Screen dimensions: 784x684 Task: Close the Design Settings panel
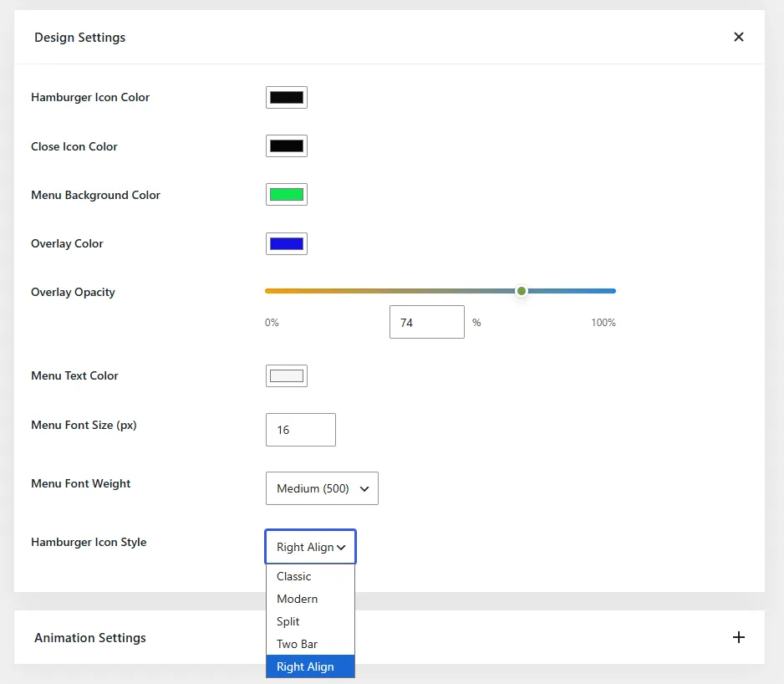coord(739,37)
